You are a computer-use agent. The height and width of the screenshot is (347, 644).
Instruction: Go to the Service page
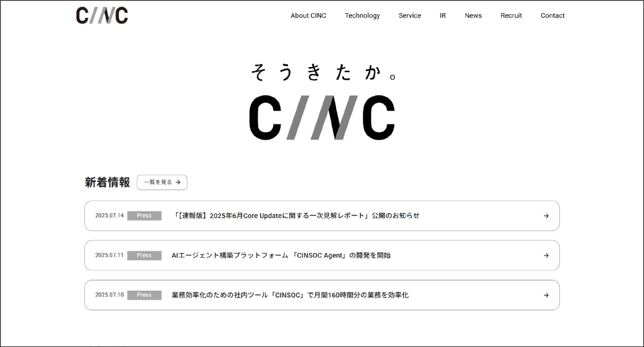(x=410, y=16)
